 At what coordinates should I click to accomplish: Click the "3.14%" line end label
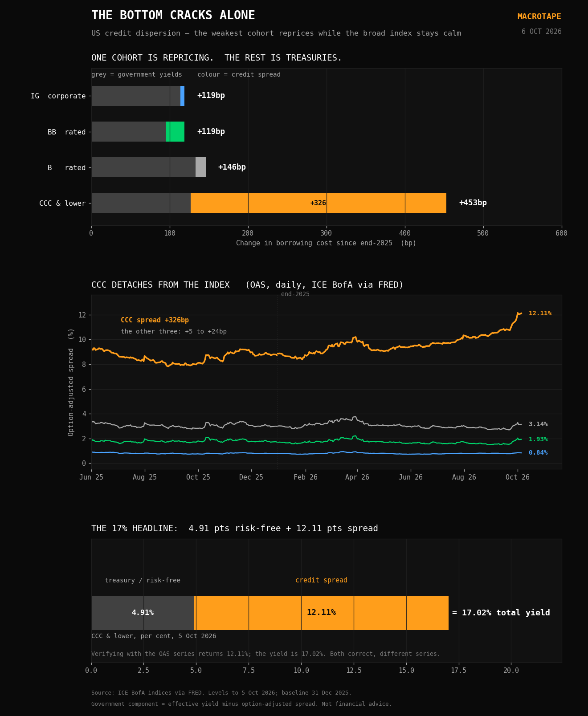coord(538,424)
